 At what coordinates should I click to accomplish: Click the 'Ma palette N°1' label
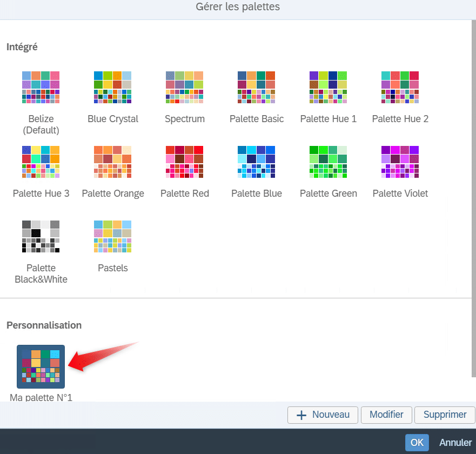tap(41, 397)
